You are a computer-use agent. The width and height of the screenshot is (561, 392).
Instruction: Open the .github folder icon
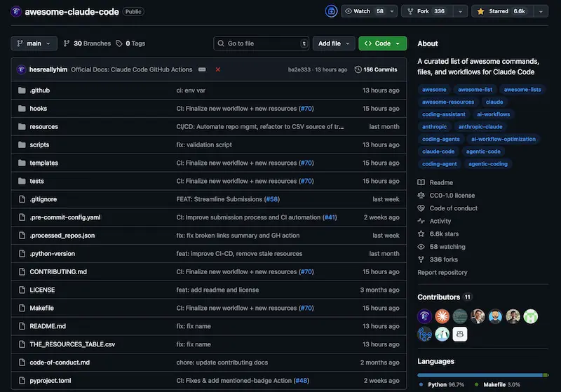point(22,90)
